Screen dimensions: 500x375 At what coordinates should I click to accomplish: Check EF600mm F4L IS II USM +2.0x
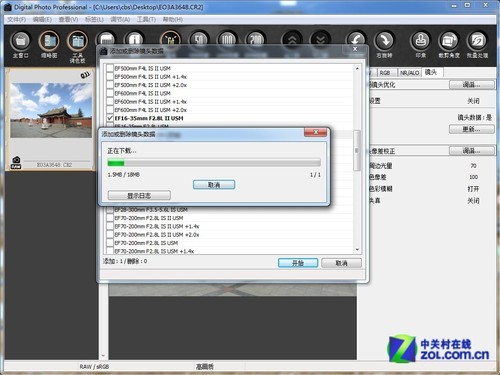point(110,110)
